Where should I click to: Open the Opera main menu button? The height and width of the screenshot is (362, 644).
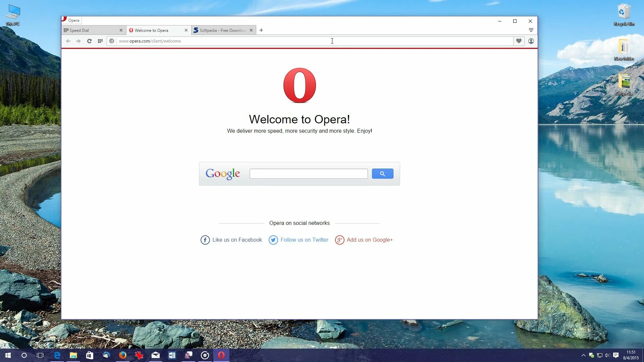tap(71, 20)
